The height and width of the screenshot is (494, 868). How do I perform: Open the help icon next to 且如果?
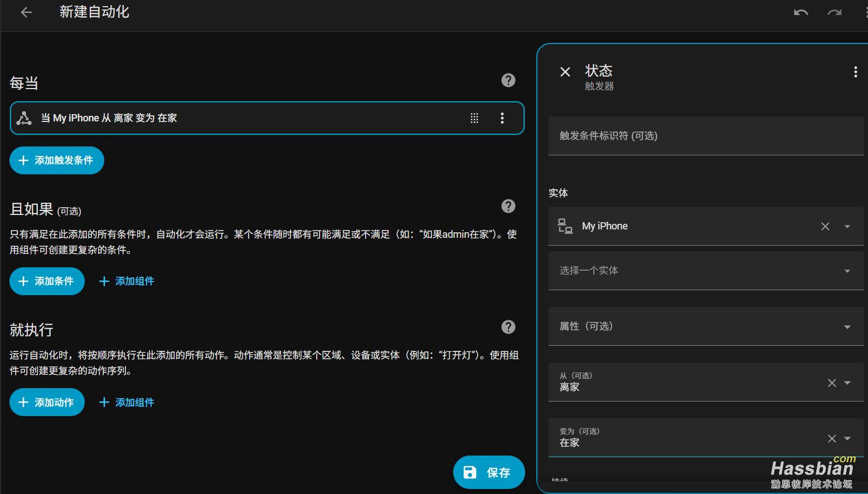point(508,206)
